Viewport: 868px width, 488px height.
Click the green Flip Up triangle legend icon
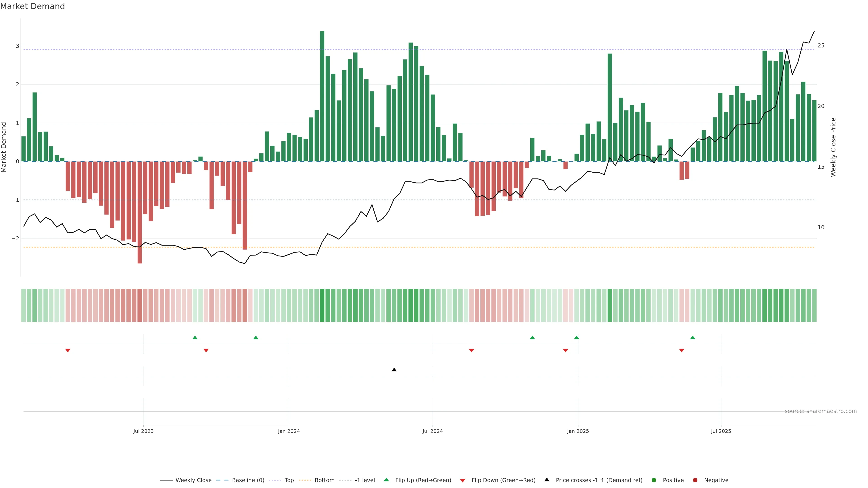click(x=387, y=480)
